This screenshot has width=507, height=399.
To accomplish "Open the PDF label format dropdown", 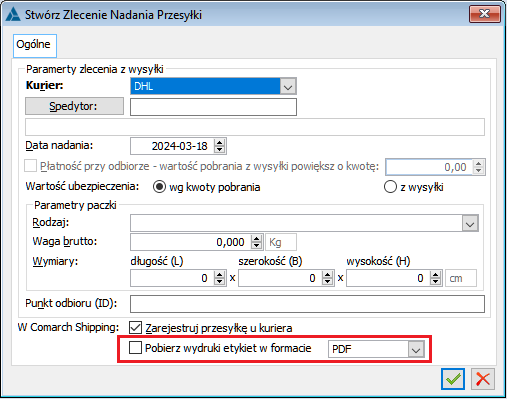I will (416, 349).
